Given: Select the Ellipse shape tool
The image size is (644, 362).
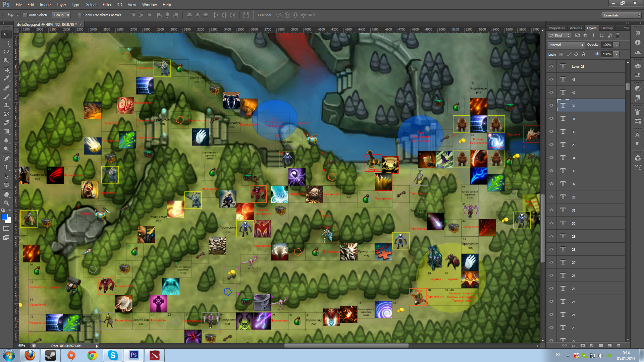Looking at the screenshot, I should pyautogui.click(x=6, y=185).
